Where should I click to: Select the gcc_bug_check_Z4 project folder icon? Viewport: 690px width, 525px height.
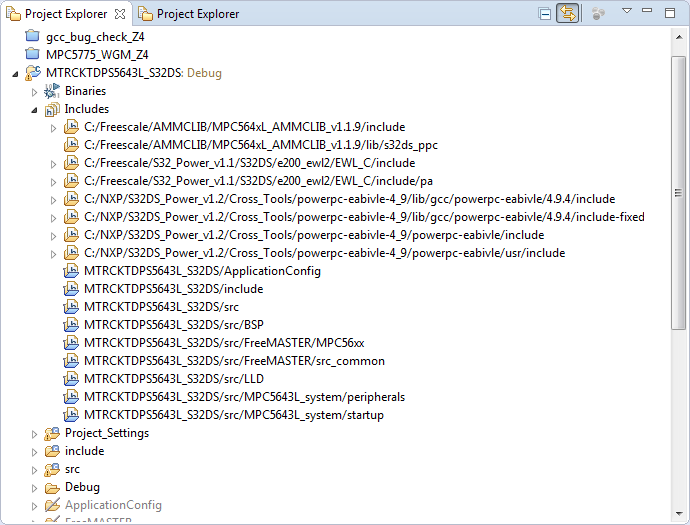tap(33, 36)
